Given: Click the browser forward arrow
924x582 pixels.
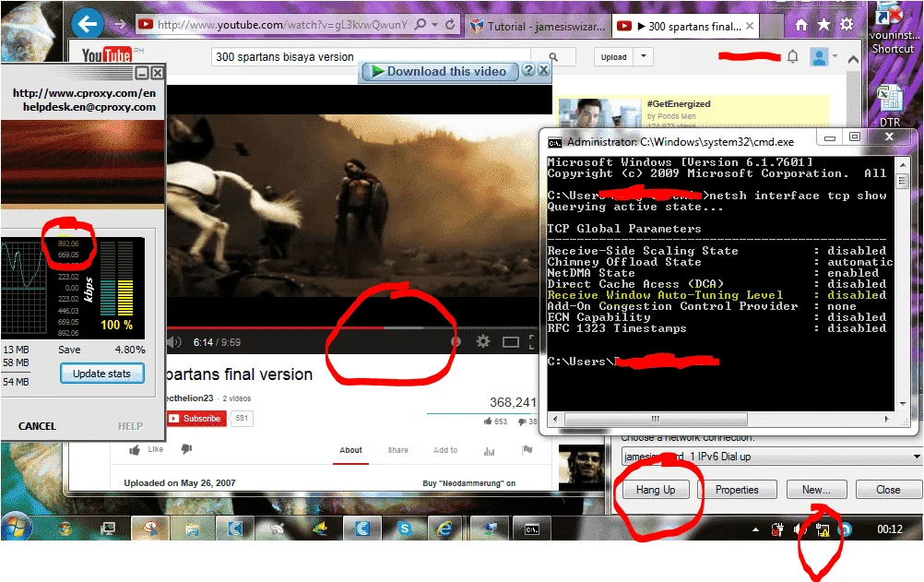Looking at the screenshot, I should click(x=120, y=25).
